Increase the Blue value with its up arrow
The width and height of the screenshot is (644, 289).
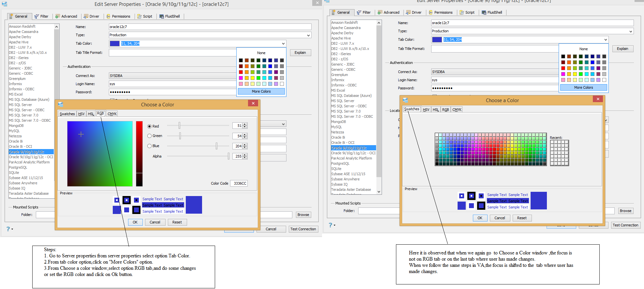coord(245,145)
